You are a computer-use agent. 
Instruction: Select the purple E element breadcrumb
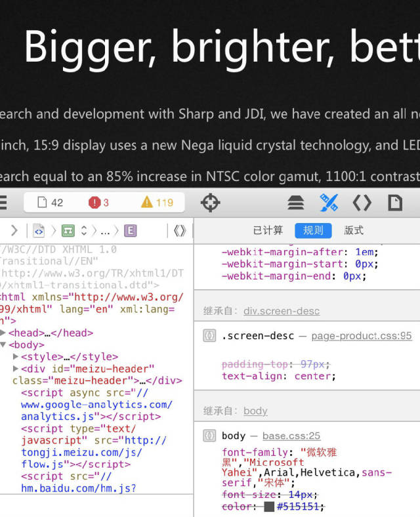pos(130,231)
